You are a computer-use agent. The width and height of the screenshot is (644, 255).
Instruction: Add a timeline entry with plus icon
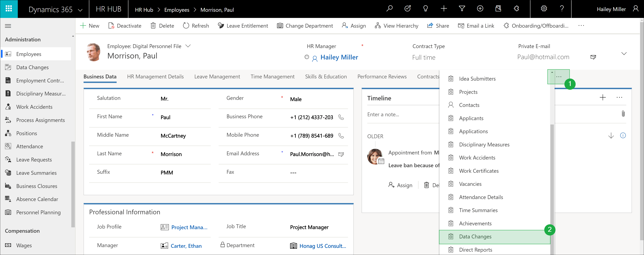(603, 98)
